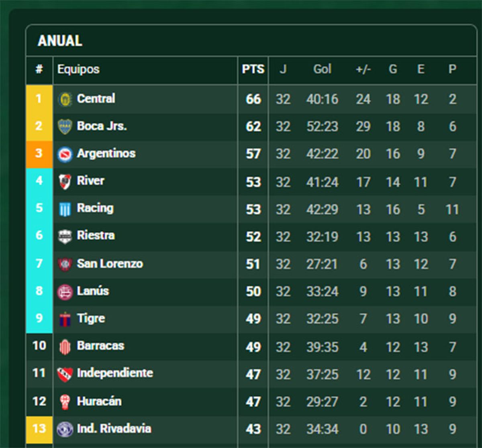Click the San Lorenzo crest icon
Screen dimensions: 482x448
pos(65,264)
